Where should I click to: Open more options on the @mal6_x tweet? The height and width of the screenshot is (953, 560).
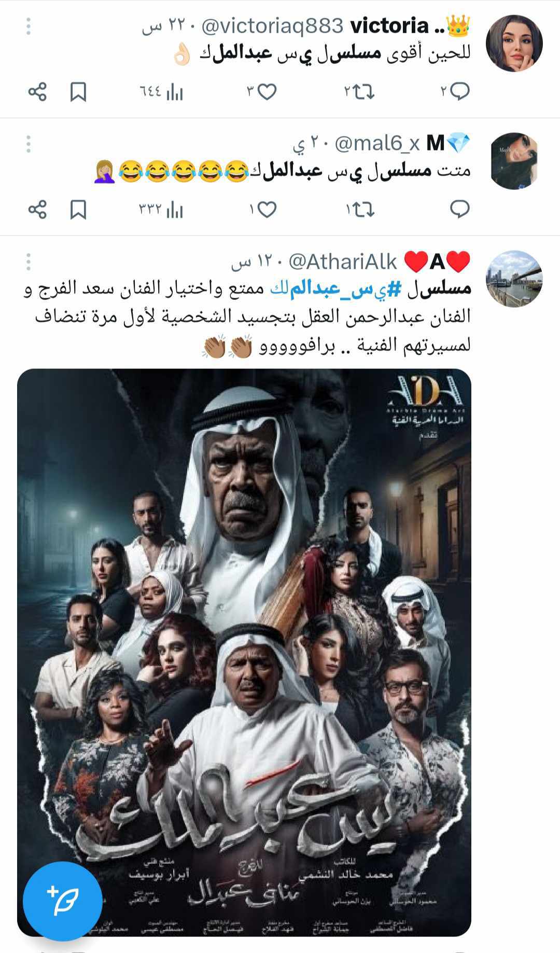[28, 144]
